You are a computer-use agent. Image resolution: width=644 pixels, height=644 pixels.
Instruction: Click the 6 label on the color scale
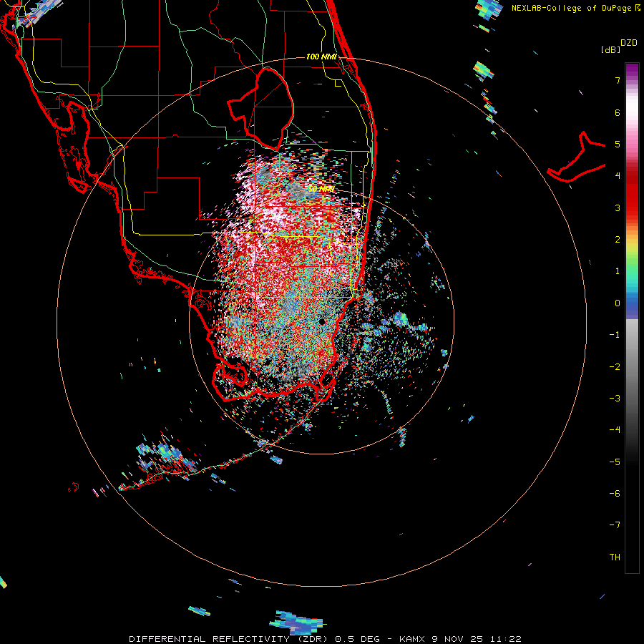tap(618, 112)
